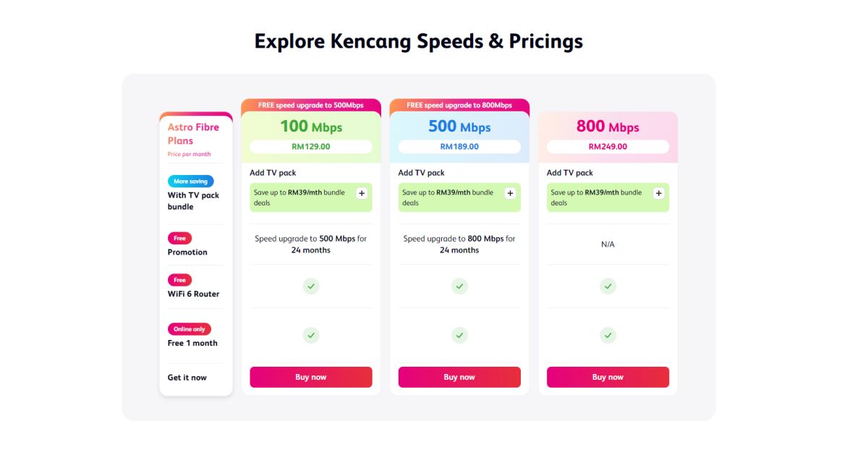The height and width of the screenshot is (455, 868).
Task: Click the Online only badge
Action: (x=190, y=329)
